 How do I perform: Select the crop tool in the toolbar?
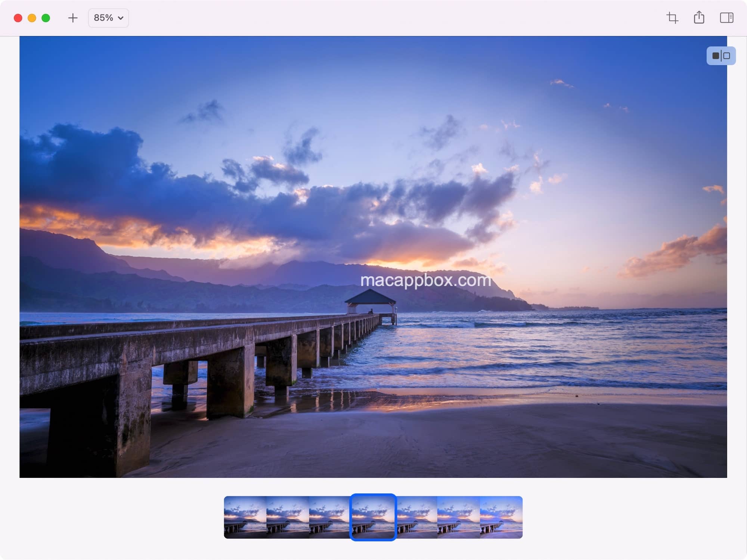click(x=672, y=18)
